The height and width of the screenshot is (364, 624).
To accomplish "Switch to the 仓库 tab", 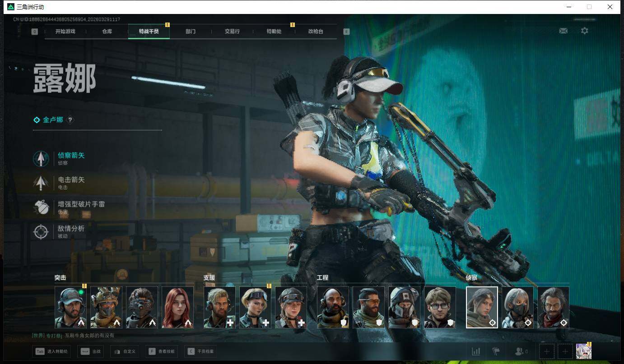I will tap(107, 32).
